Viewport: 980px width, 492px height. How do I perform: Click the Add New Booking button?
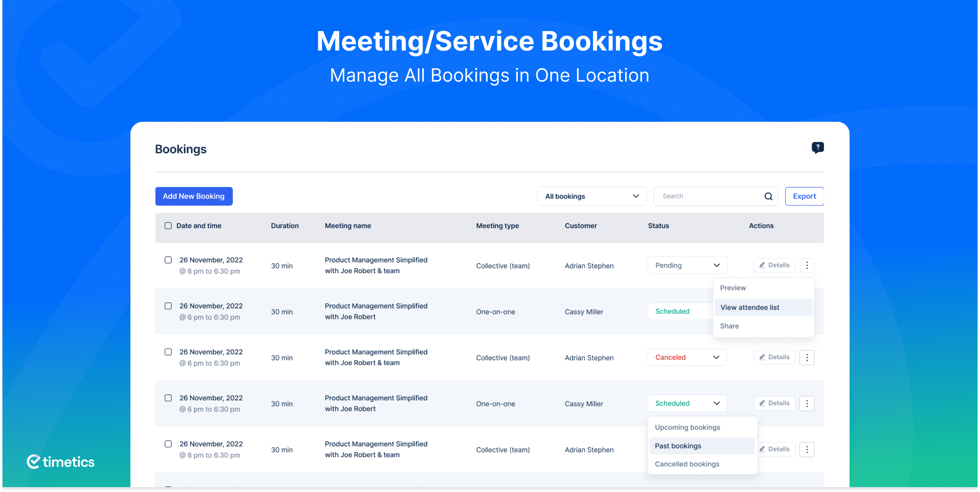coord(194,196)
